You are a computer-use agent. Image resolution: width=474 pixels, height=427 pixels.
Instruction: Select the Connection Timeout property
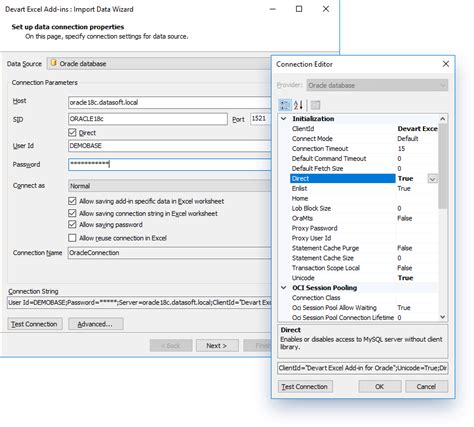pos(364,149)
